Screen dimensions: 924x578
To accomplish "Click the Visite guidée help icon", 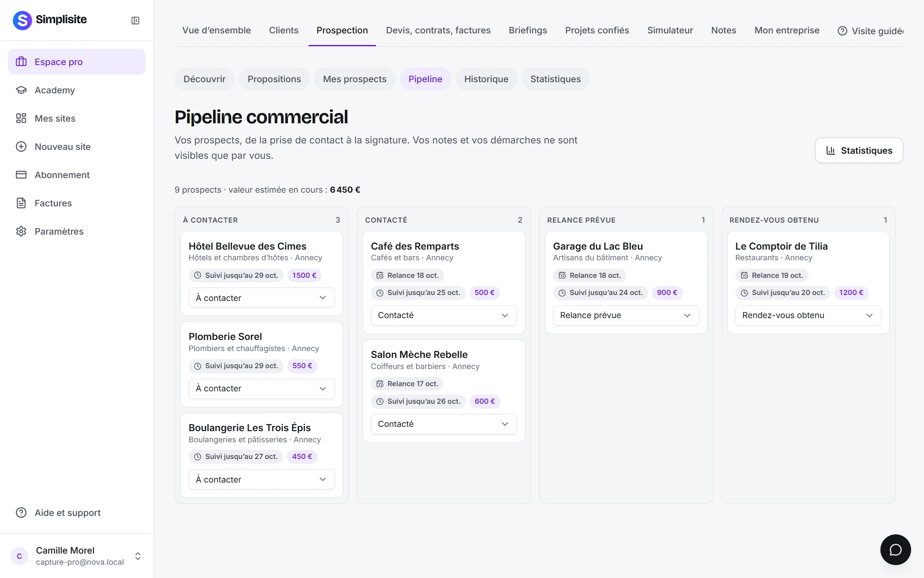I will [x=842, y=31].
